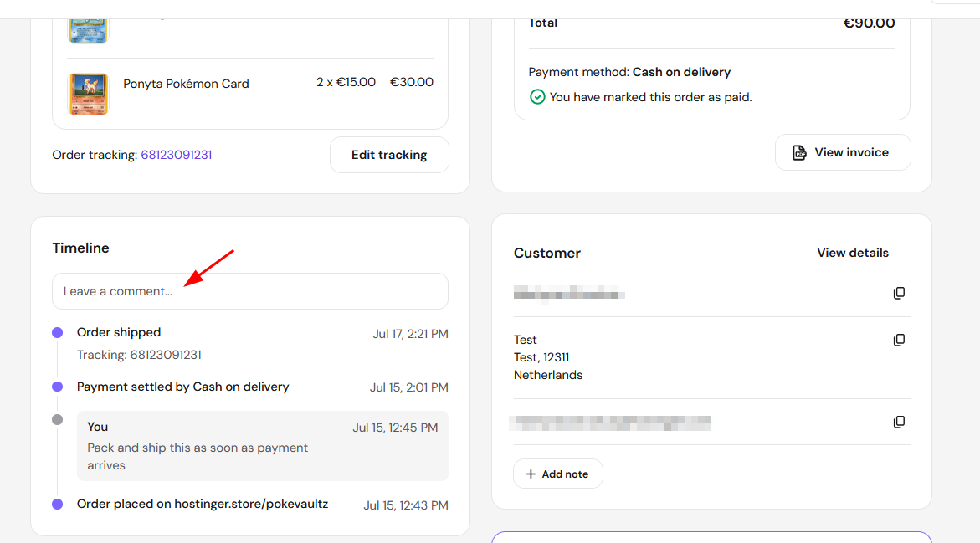980x543 pixels.
Task: Select the Order placed timeline marker
Action: (58, 505)
